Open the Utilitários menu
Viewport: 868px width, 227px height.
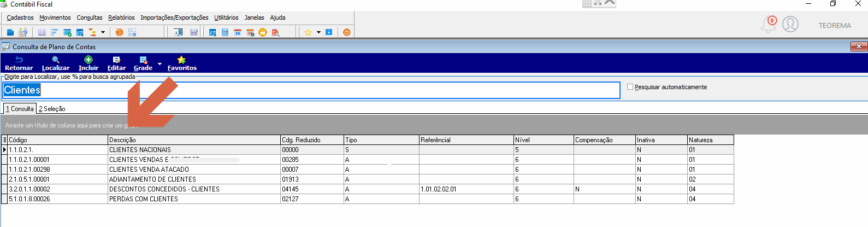226,18
